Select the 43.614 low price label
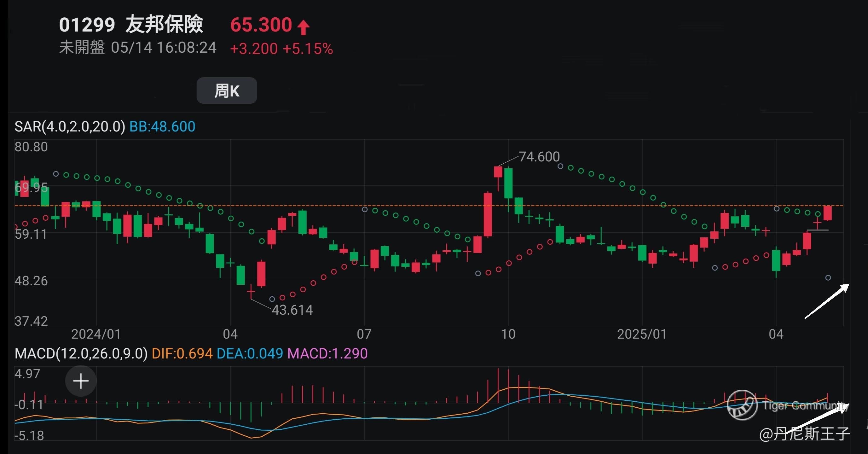Screen dimensions: 868x454 [x=292, y=310]
